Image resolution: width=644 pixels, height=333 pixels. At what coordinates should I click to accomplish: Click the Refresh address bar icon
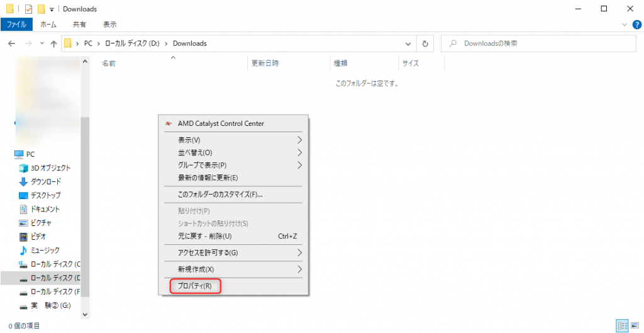tap(426, 44)
